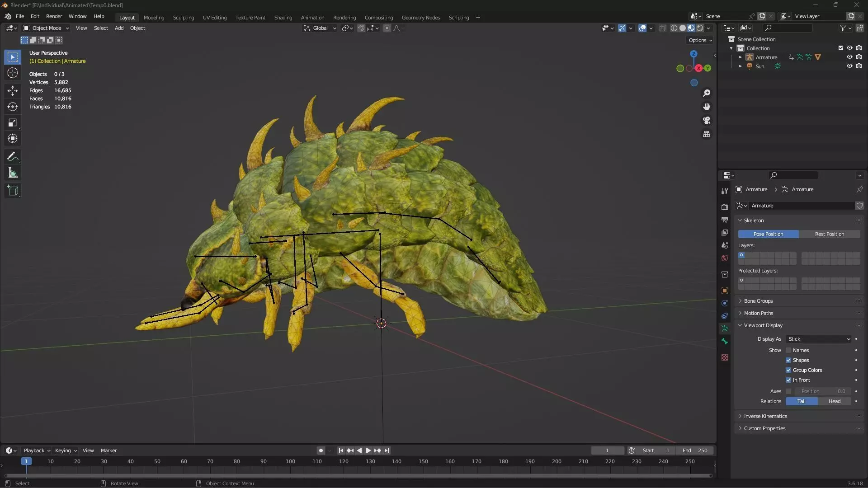The height and width of the screenshot is (488, 868).
Task: Open the Object properties tab
Action: 725,291
